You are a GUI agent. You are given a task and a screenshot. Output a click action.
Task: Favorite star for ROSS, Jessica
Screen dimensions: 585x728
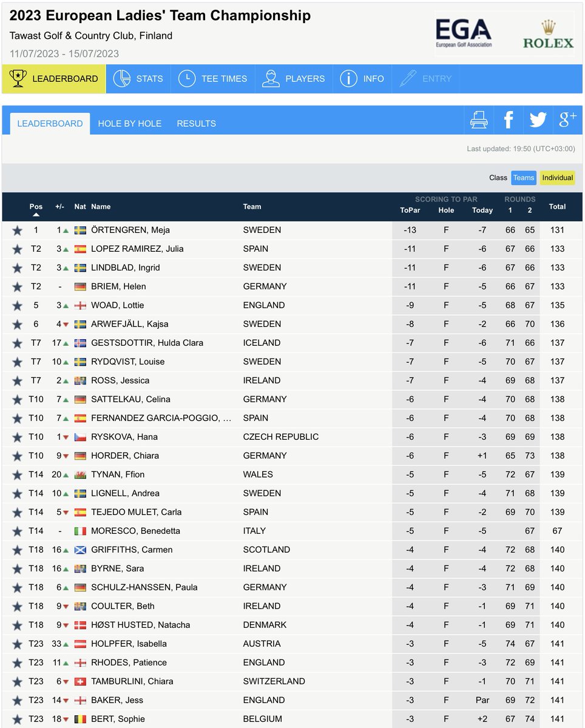click(x=17, y=380)
